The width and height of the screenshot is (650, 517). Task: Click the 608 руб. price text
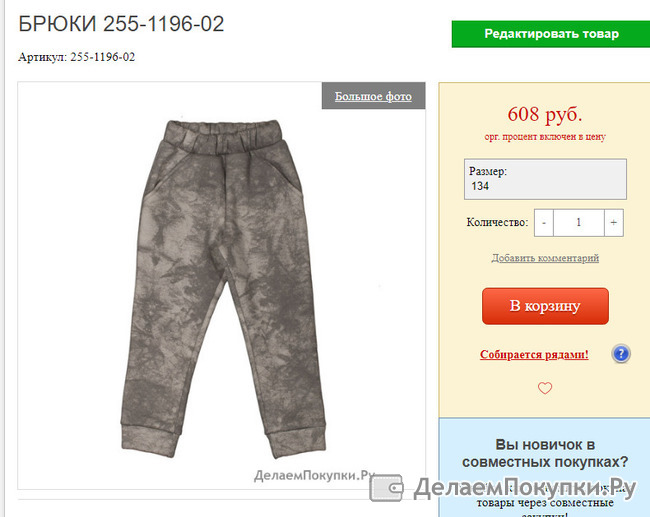coord(545,114)
